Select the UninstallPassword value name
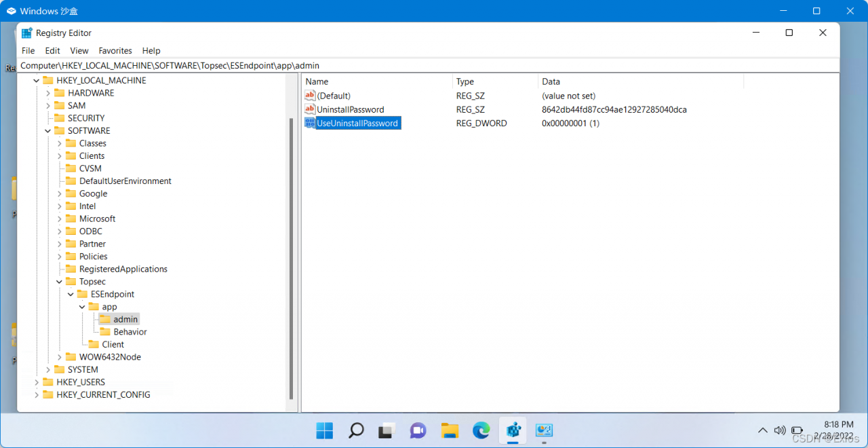868x448 pixels. 351,109
